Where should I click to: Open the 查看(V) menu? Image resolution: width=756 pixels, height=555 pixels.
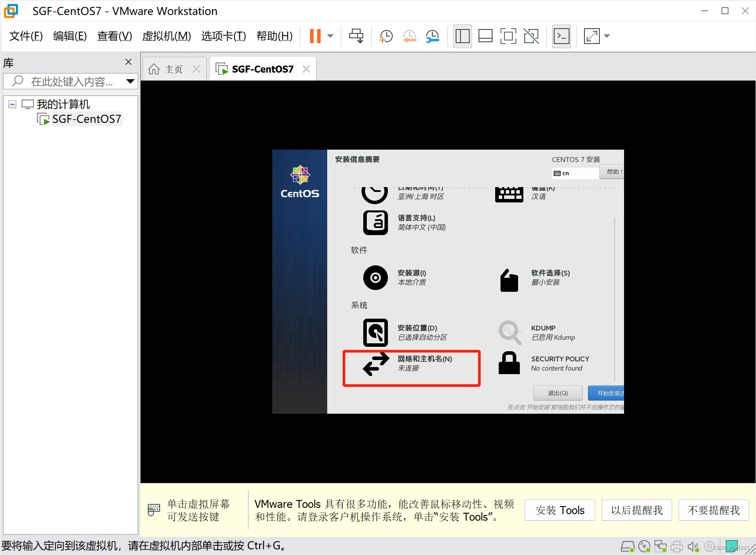(114, 36)
